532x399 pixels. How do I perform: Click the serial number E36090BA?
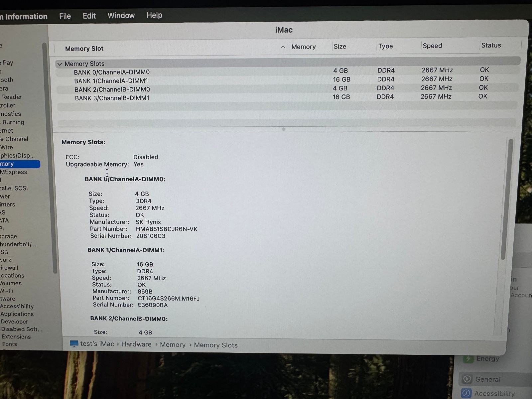(153, 305)
